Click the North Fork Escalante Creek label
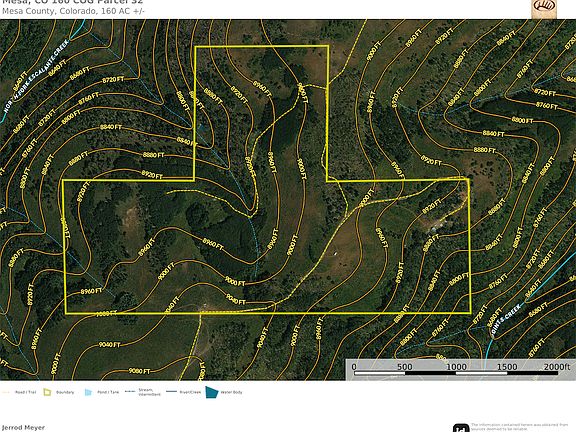Image resolution: width=576 pixels, height=432 pixels. 36,76
